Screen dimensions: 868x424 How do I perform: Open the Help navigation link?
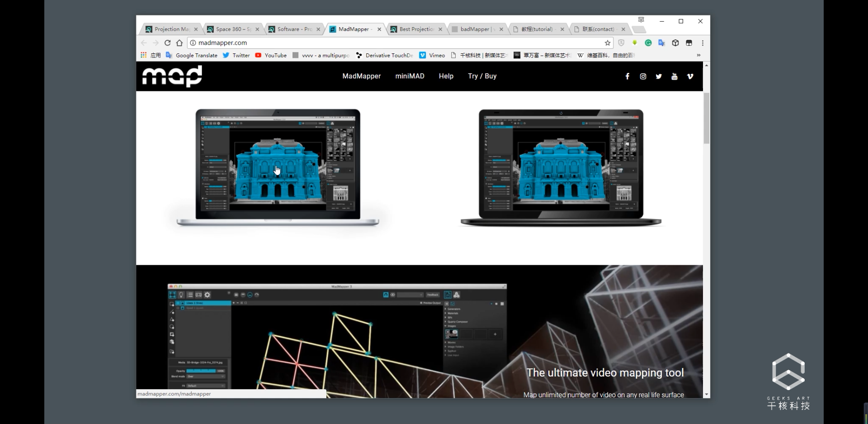446,76
